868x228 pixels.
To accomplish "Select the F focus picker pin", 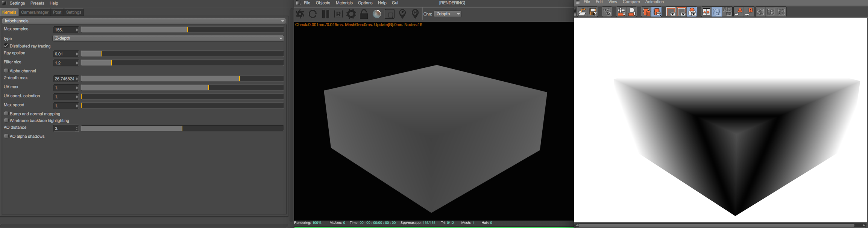I will pyautogui.click(x=402, y=14).
